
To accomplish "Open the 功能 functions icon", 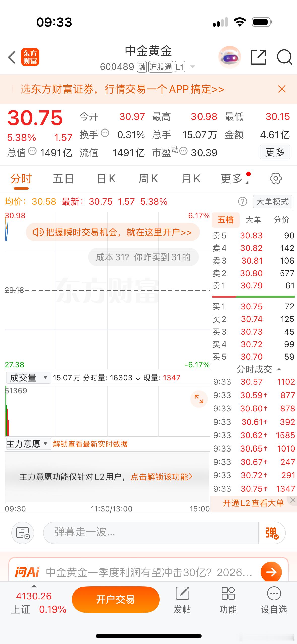I will coord(228,600).
